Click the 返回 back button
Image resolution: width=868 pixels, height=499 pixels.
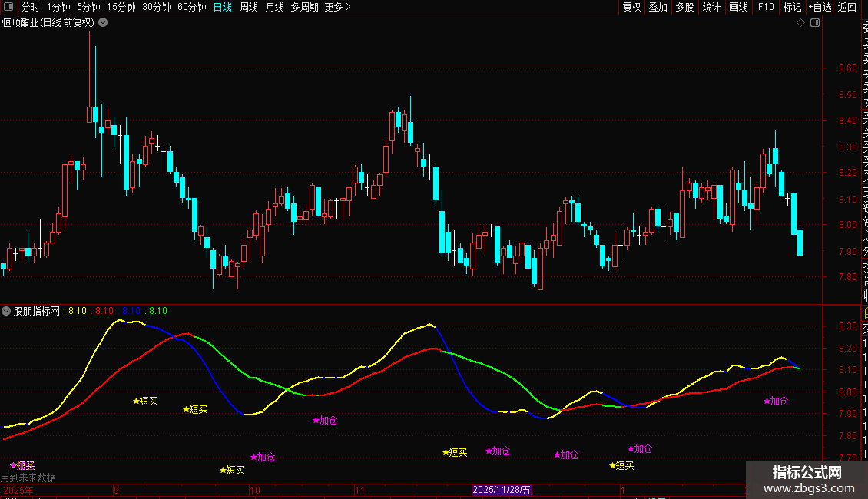tap(847, 7)
